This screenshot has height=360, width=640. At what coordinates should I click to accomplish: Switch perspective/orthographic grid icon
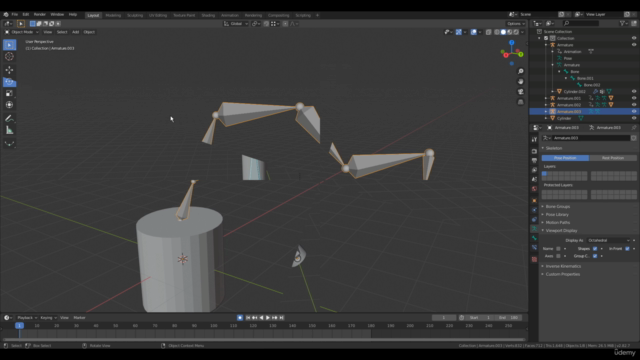pos(520,102)
